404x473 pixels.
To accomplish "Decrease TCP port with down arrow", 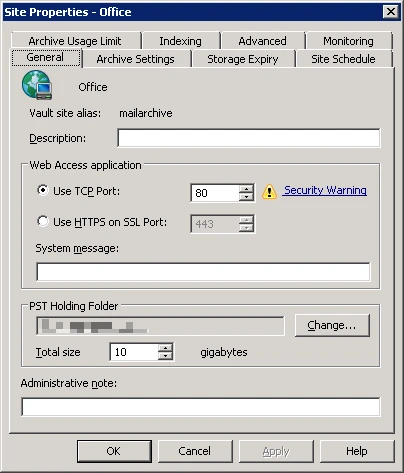I will pyautogui.click(x=246, y=197).
